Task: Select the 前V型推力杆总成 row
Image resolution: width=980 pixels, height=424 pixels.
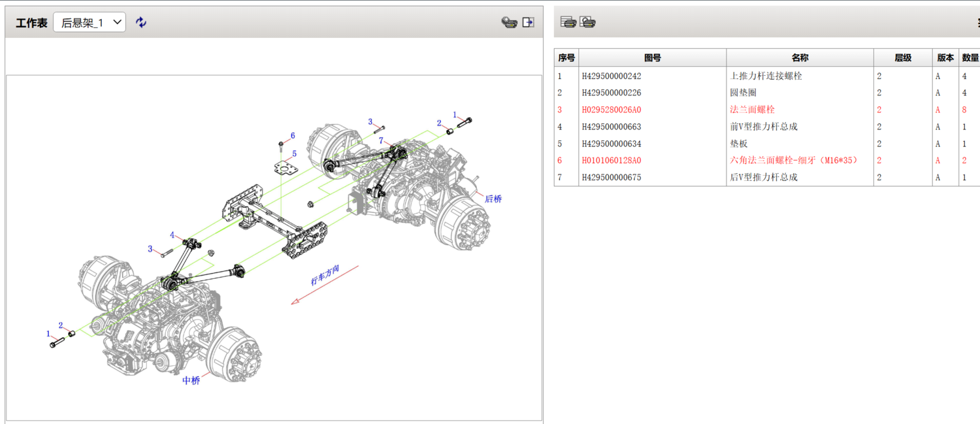Action: tap(763, 127)
